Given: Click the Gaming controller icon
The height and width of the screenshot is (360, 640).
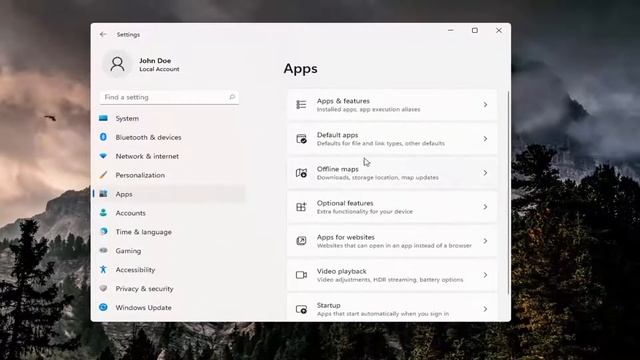Looking at the screenshot, I should 103,251.
